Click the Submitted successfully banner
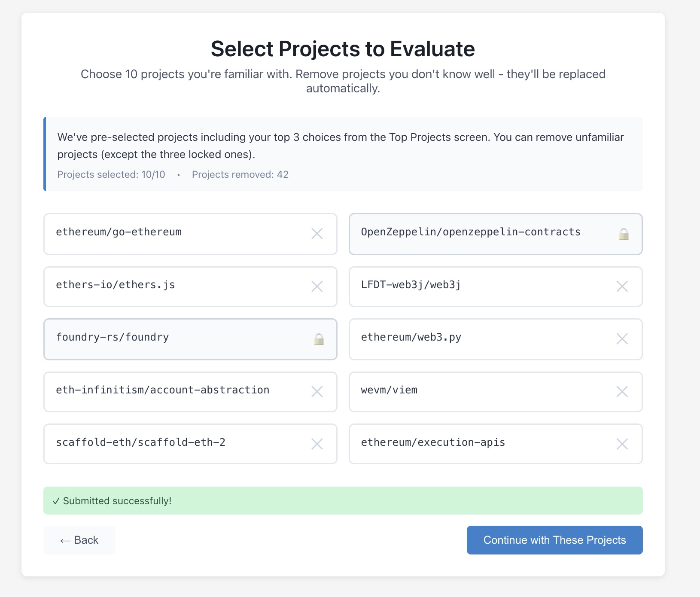 pos(343,501)
